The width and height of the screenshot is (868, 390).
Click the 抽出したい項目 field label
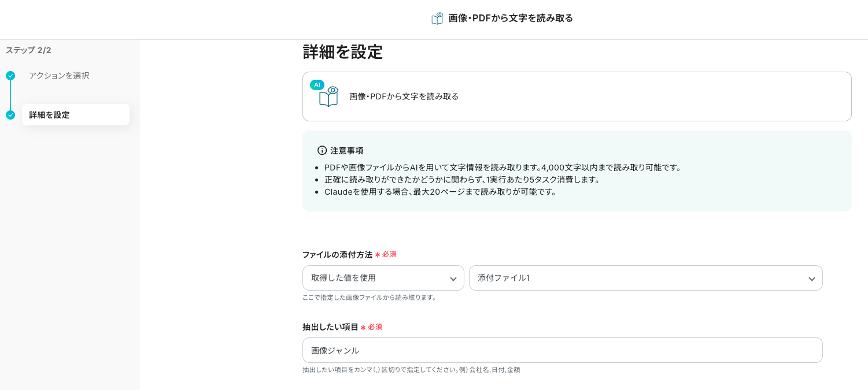pos(330,327)
